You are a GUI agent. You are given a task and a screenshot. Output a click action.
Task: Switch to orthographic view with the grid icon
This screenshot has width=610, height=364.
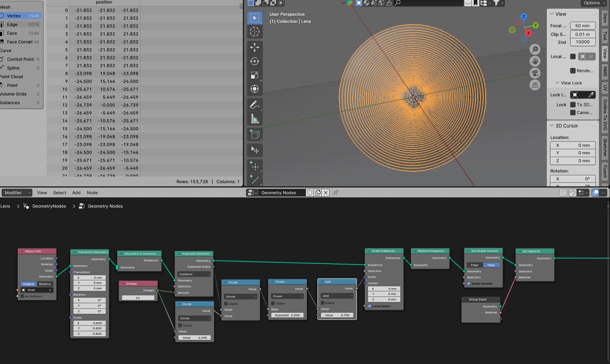(x=535, y=85)
